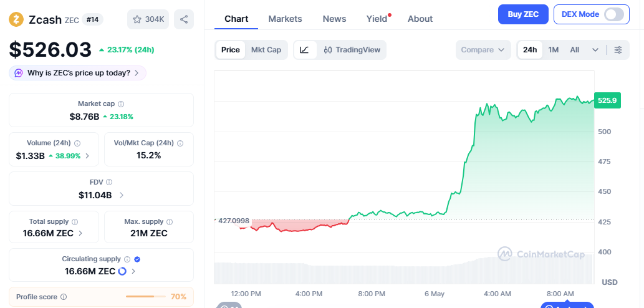Open the share icon button
This screenshot has height=308, width=644.
[183, 19]
